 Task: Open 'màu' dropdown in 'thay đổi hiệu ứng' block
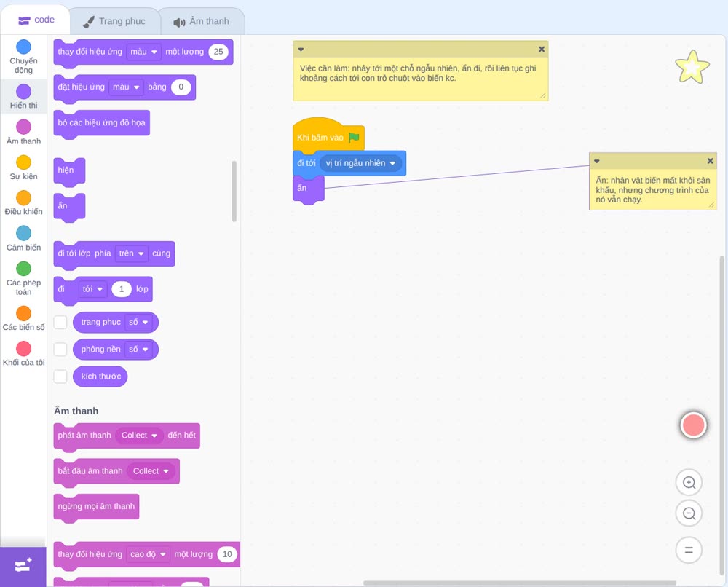[143, 52]
